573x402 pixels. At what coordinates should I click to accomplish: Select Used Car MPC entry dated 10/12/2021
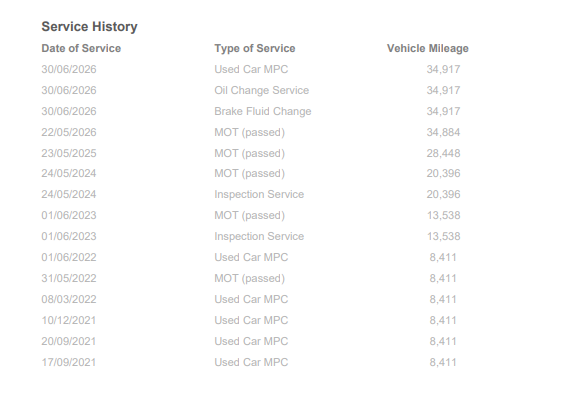pyautogui.click(x=251, y=321)
